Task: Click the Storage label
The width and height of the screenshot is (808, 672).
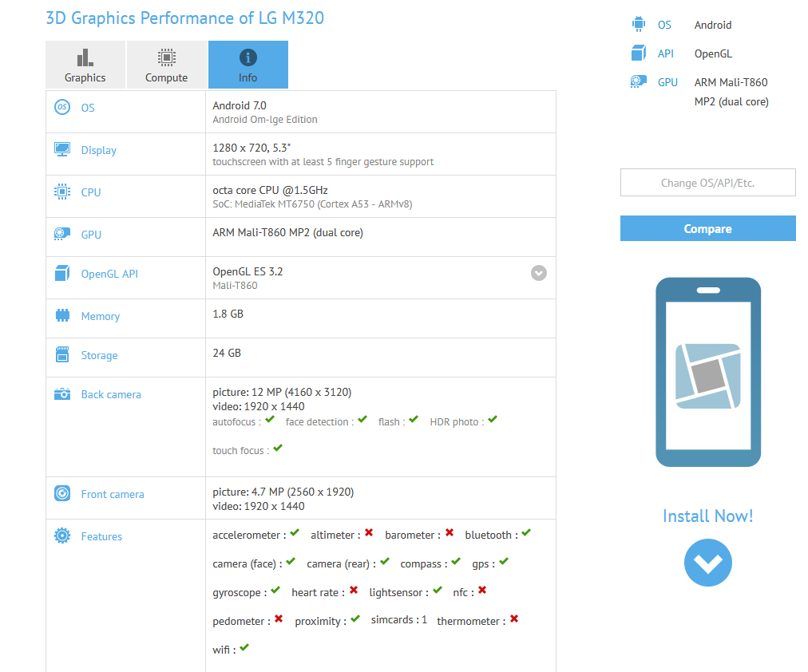Action: (x=100, y=355)
